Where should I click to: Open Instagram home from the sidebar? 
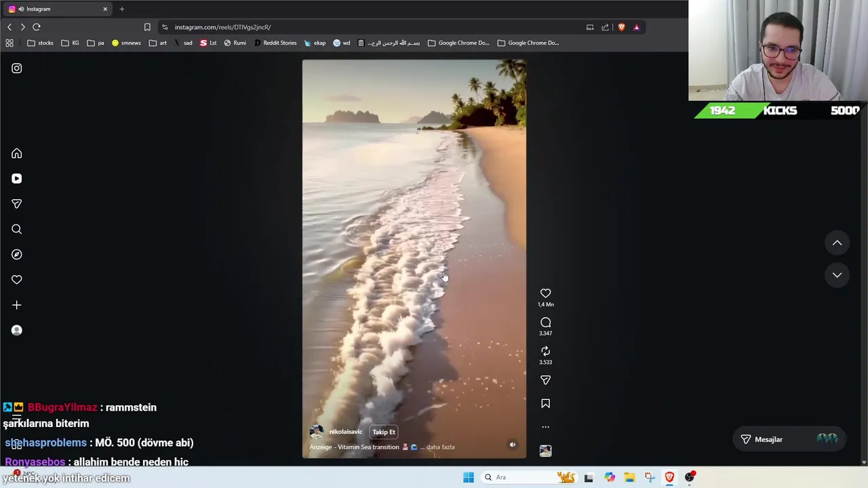pyautogui.click(x=16, y=153)
